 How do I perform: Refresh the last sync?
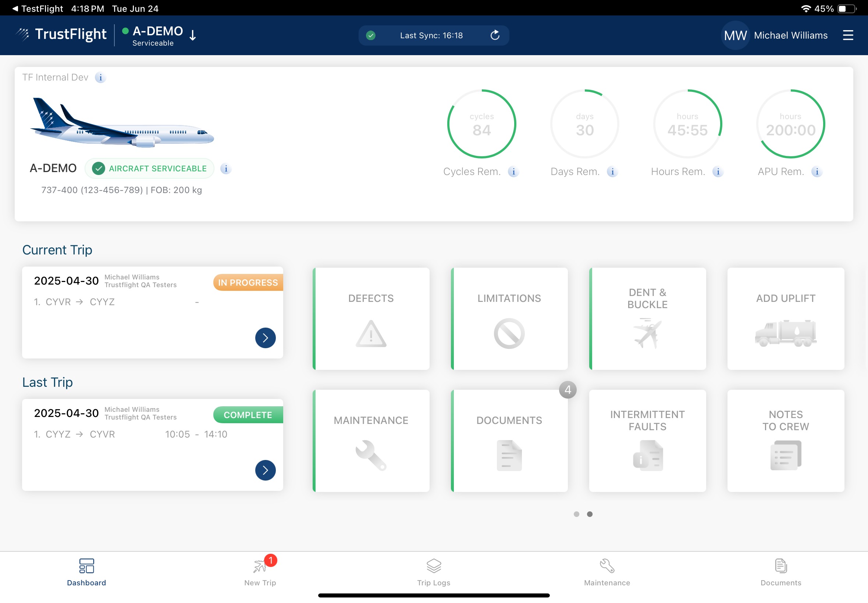pos(495,35)
